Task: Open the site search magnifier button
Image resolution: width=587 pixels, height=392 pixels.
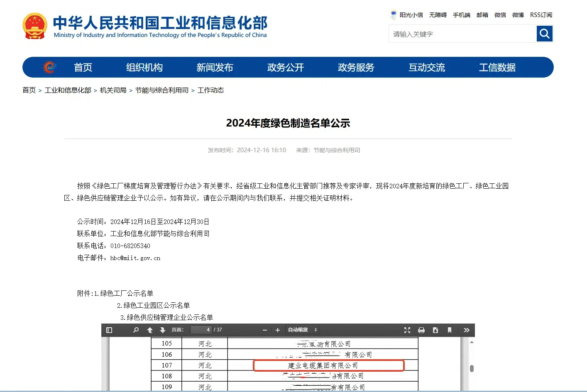Action: (544, 34)
